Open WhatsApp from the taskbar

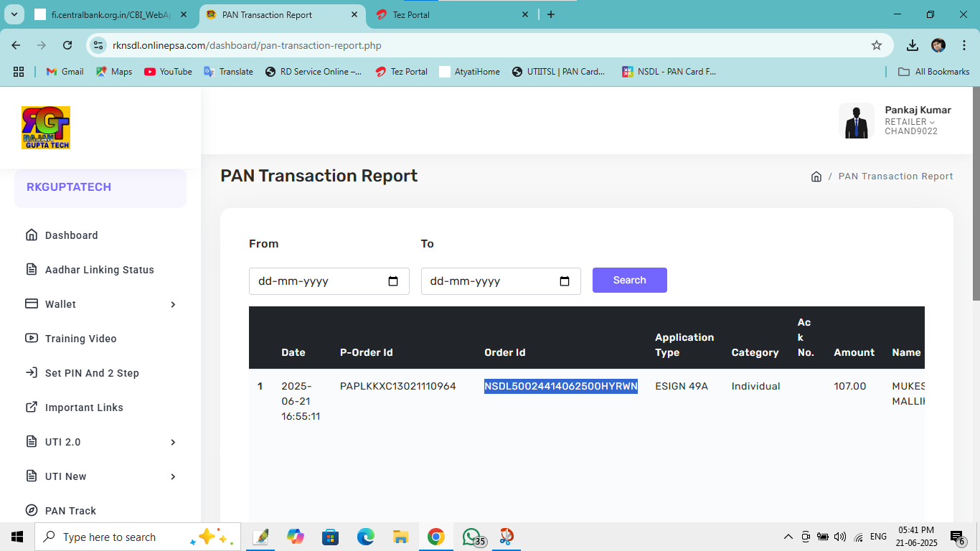pyautogui.click(x=471, y=537)
